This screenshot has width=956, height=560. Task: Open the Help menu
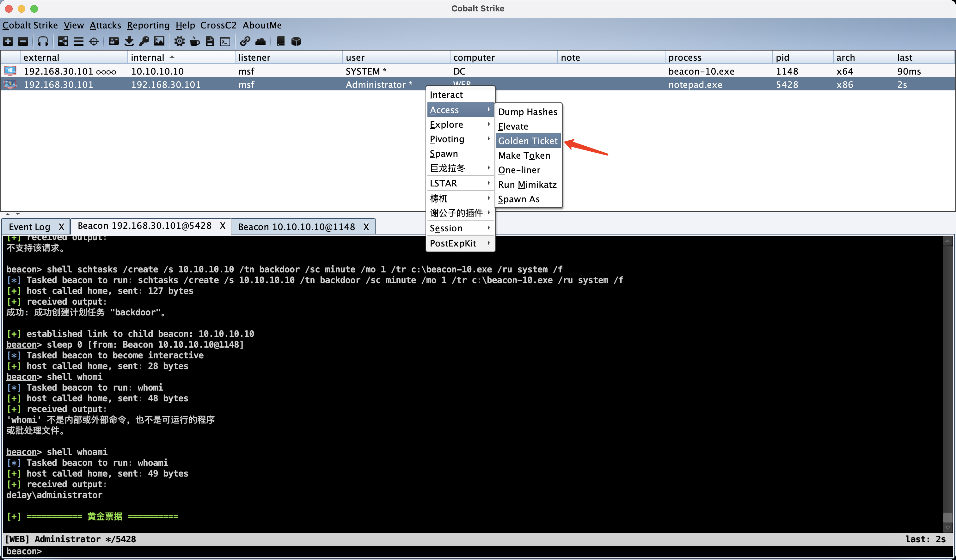click(x=185, y=25)
